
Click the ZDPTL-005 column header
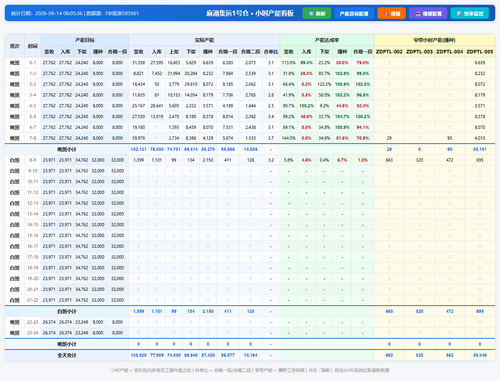point(480,52)
